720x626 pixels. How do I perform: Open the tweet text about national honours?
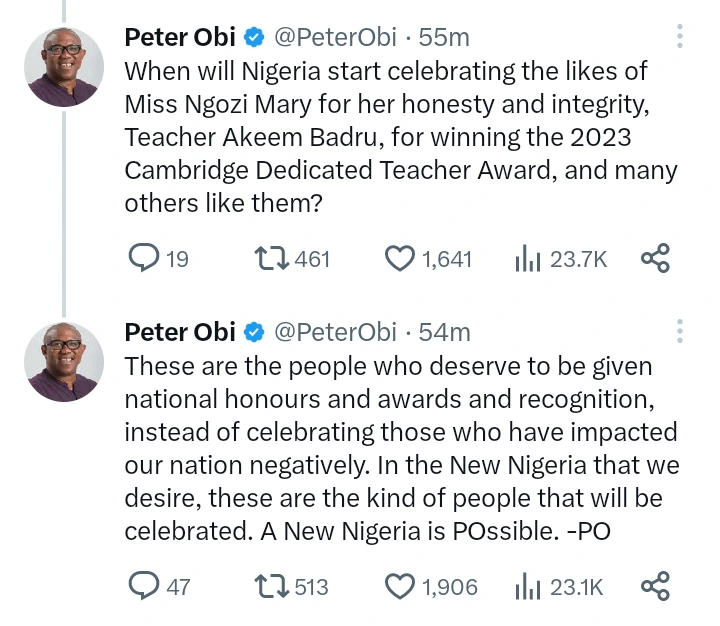tap(400, 448)
